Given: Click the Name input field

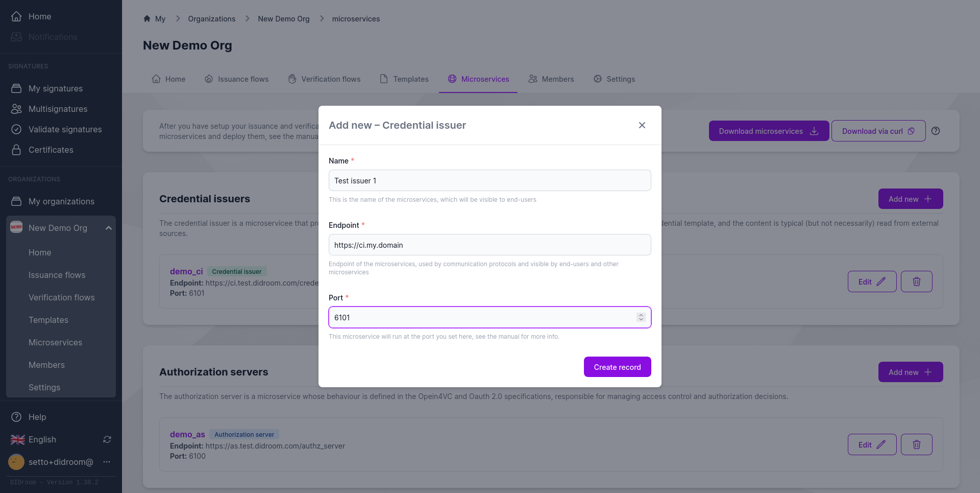Looking at the screenshot, I should pyautogui.click(x=489, y=181).
